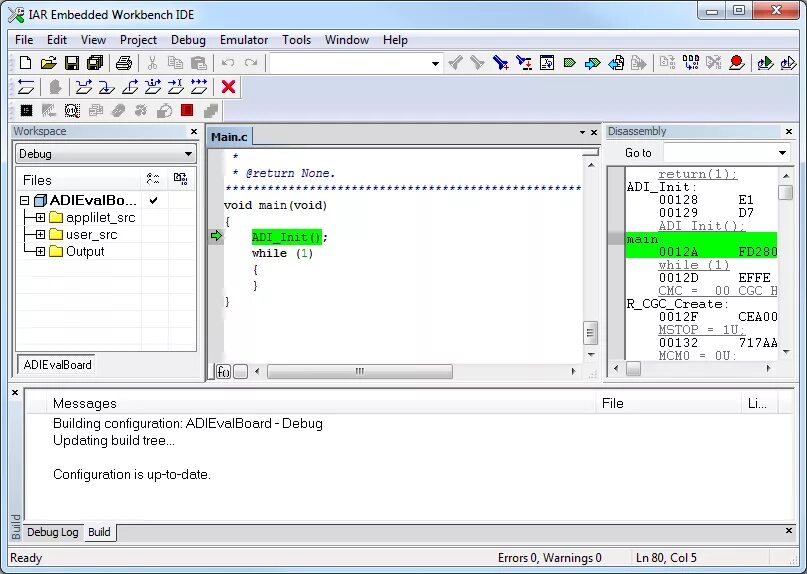Click the Step Out debug icon
The image size is (807, 574).
(130, 86)
